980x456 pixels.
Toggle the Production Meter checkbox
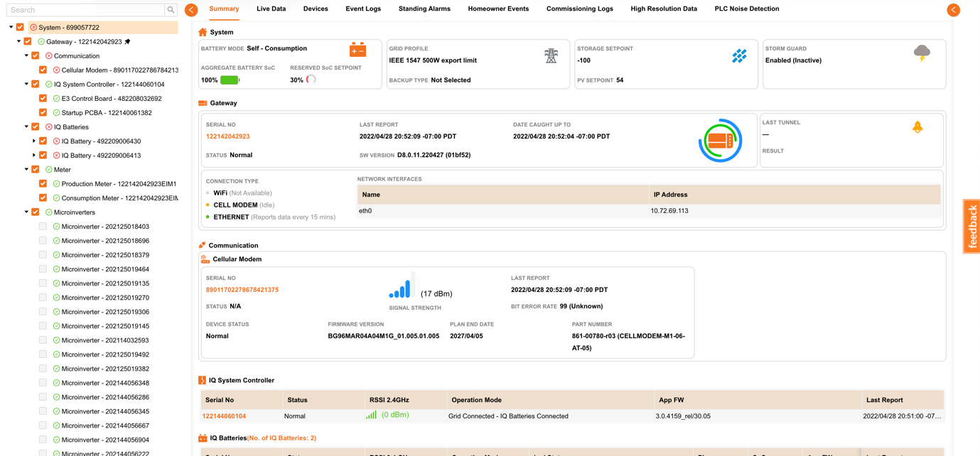coord(43,184)
